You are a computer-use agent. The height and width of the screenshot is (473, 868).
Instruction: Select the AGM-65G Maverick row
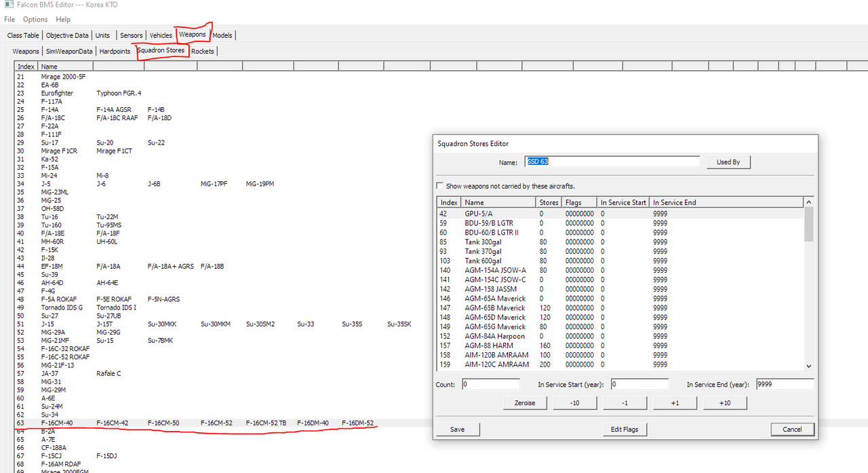pos(620,326)
